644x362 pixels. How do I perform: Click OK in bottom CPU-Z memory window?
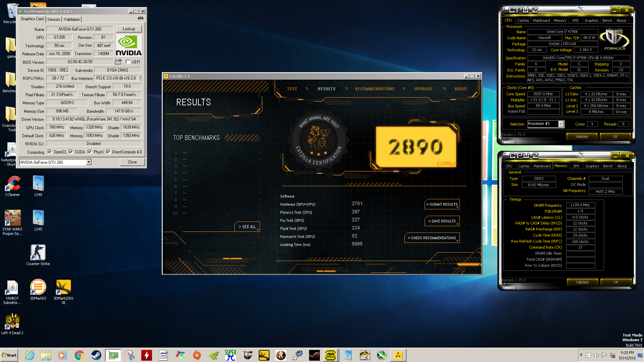tap(616, 282)
